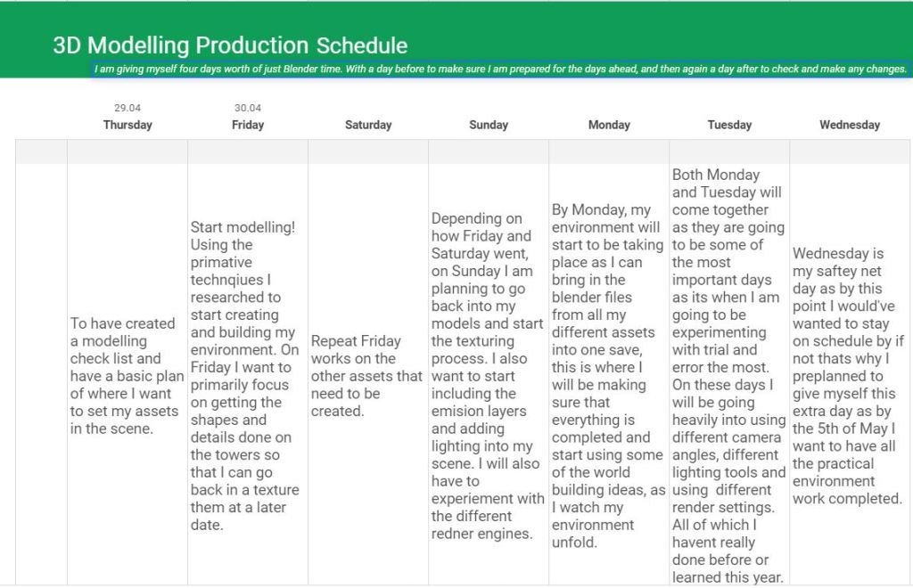Click Monday's environment assembly cell
913x588 pixels.
click(609, 375)
